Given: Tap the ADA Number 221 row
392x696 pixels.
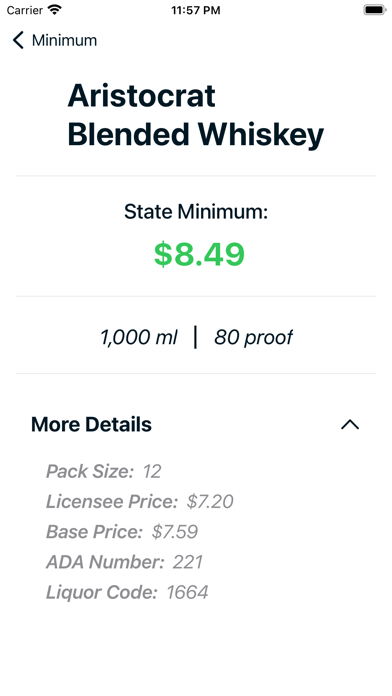Looking at the screenshot, I should coord(124,562).
